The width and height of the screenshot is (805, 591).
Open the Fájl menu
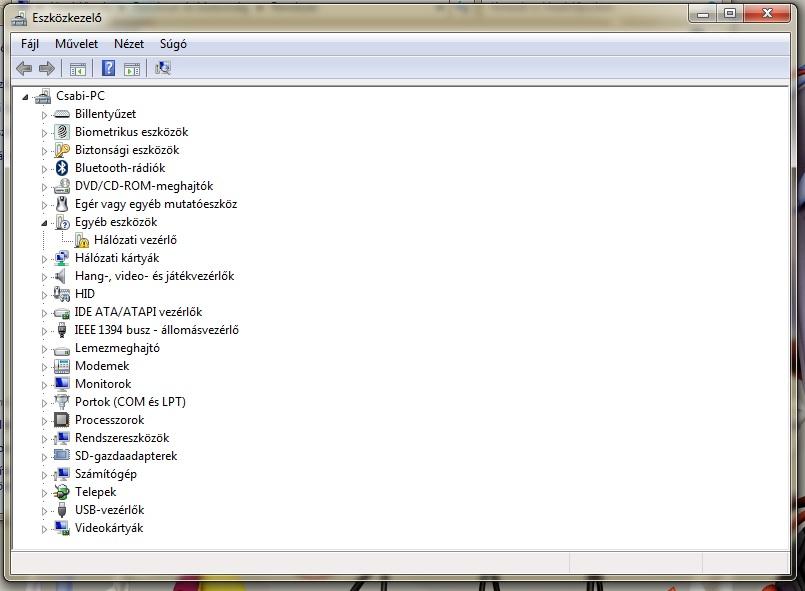pos(30,44)
